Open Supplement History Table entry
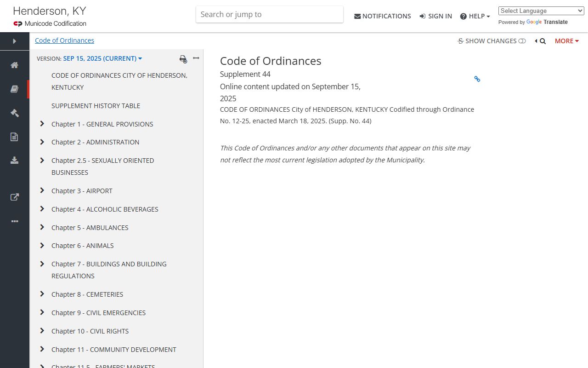The image size is (588, 368). (96, 106)
